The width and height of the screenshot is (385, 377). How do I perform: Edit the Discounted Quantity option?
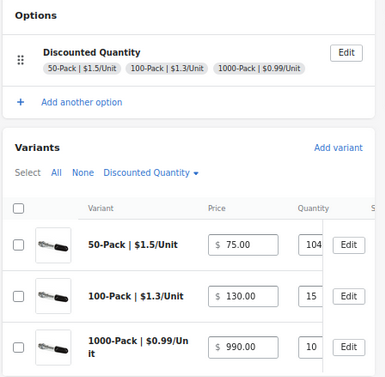tap(346, 53)
